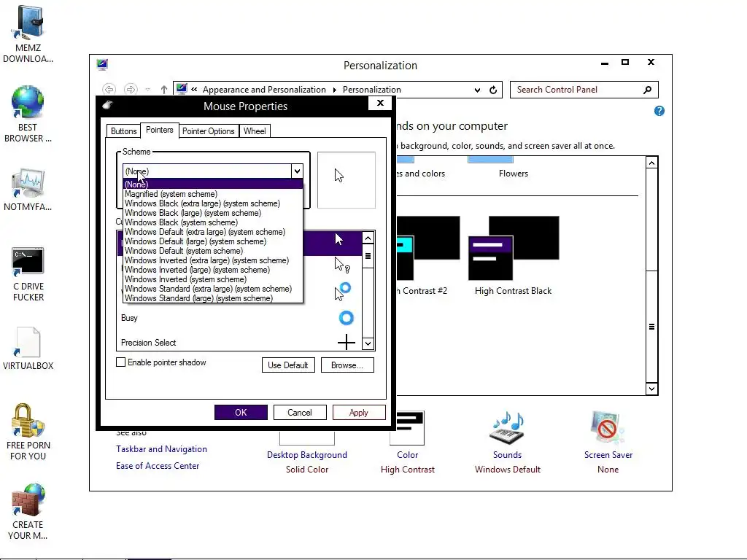Click Appearance and Personalization breadcrumb
Image resolution: width=747 pixels, height=560 pixels.
(x=264, y=90)
